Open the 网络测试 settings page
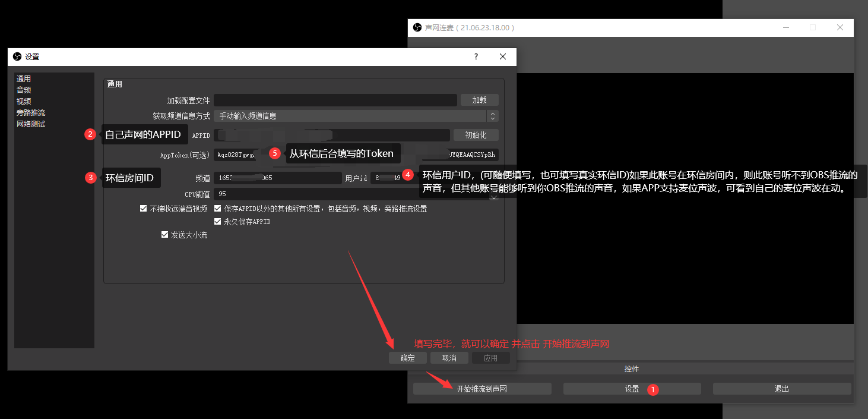 tap(31, 124)
